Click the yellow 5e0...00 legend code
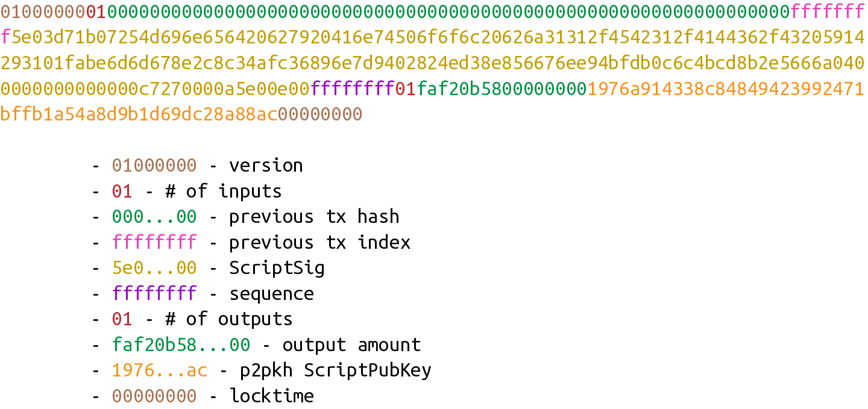 pos(154,268)
